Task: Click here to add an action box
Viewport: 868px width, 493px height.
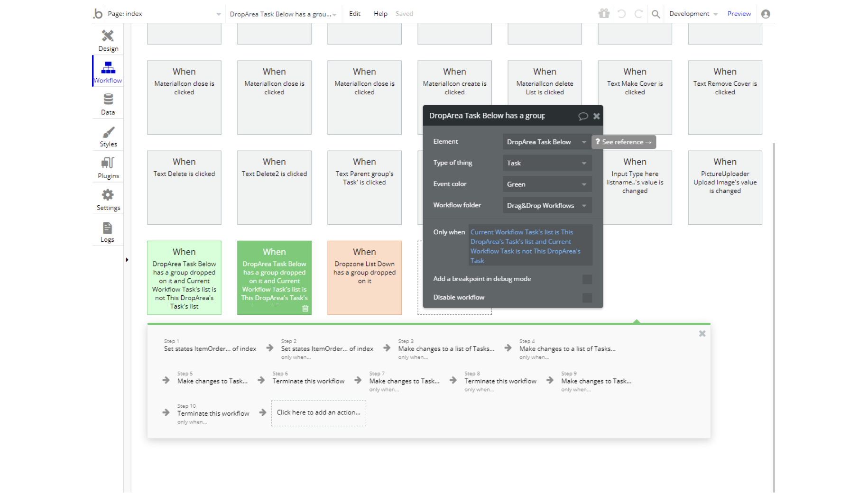Action: pyautogui.click(x=318, y=413)
